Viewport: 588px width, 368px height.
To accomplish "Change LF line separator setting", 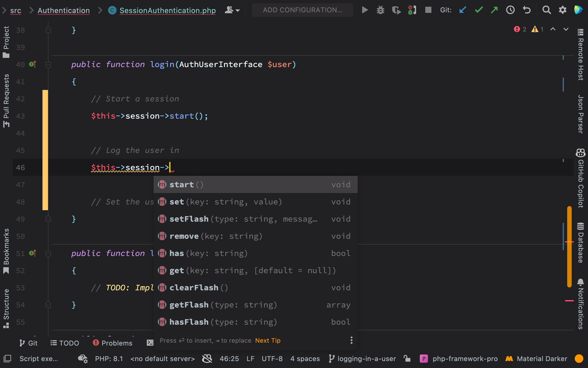I will (250, 359).
